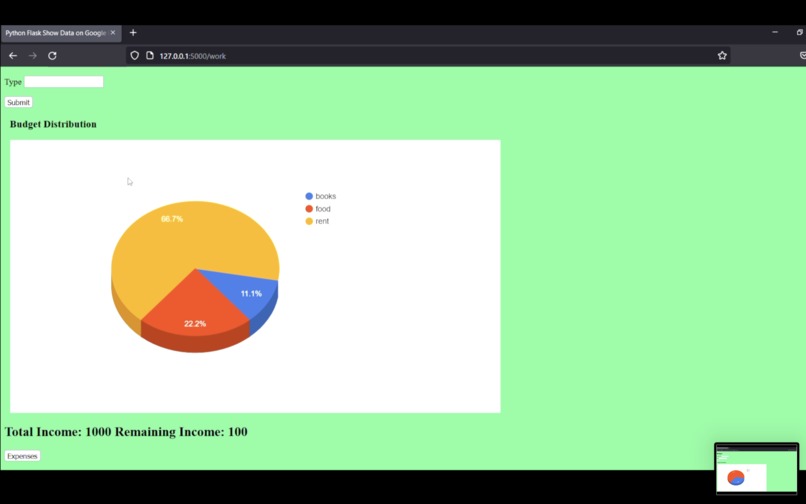Select the 'rent' legend label
806x504 pixels.
pos(322,221)
